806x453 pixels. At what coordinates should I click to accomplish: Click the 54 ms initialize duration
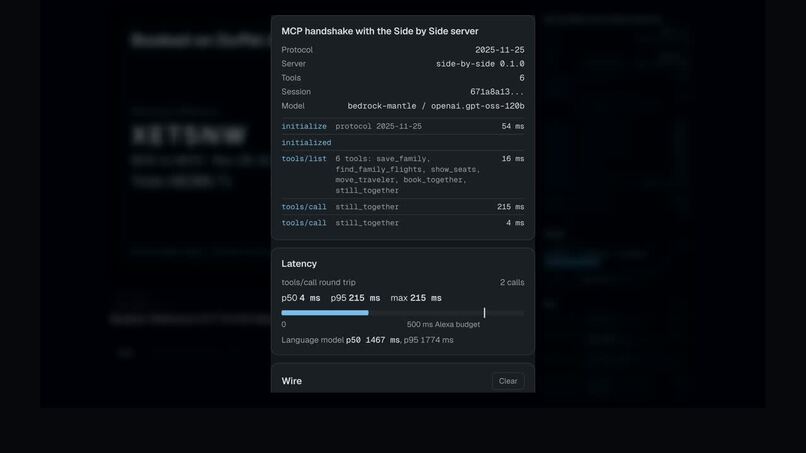[513, 126]
